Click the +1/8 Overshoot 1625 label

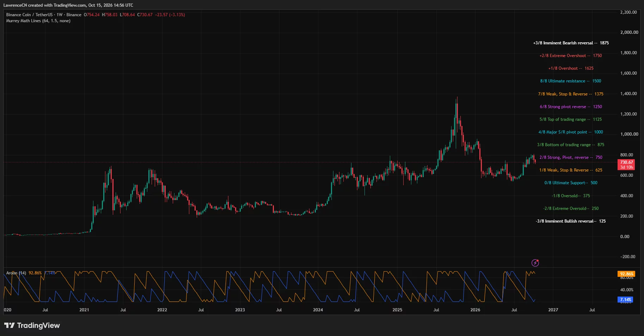coord(571,68)
